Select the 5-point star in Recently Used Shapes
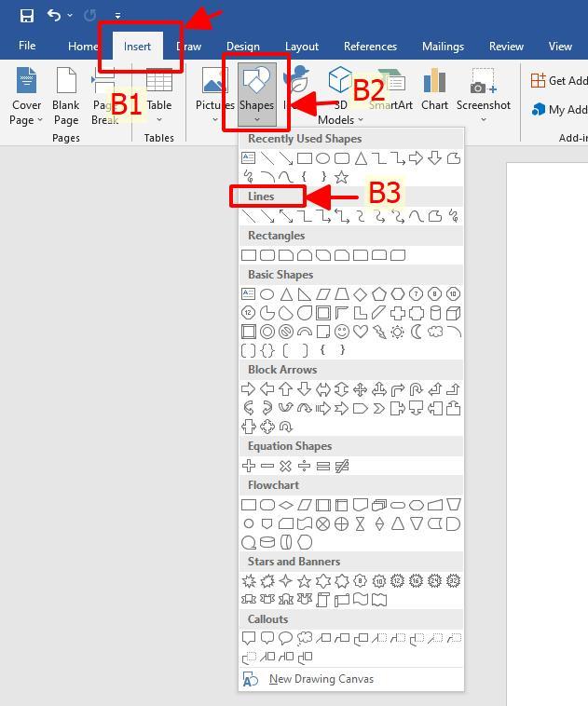 342,177
